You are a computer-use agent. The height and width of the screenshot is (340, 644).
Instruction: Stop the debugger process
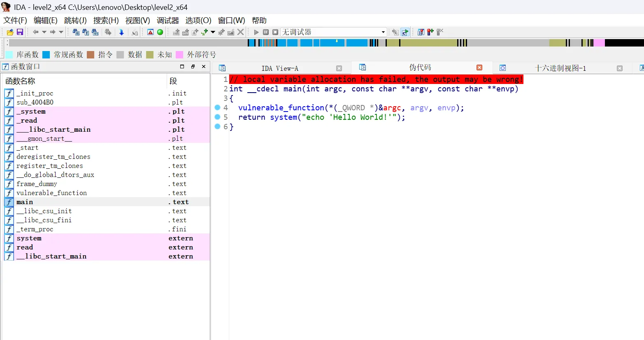pyautogui.click(x=275, y=32)
